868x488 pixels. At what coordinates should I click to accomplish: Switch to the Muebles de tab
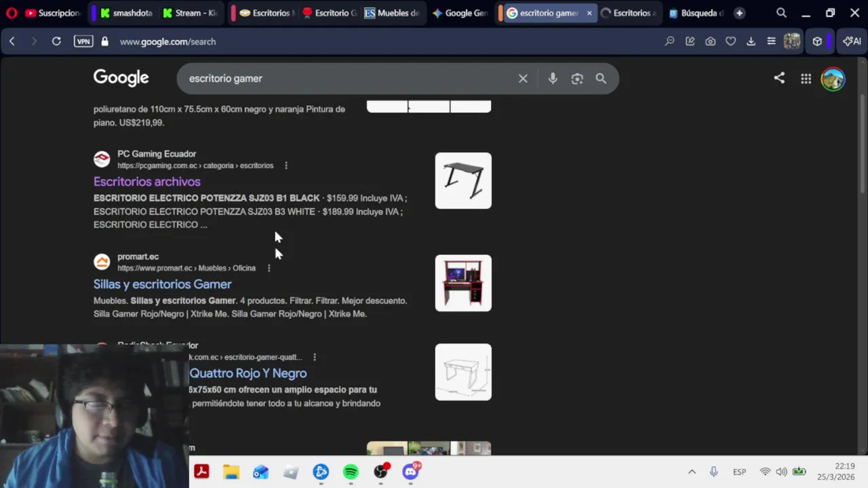391,13
